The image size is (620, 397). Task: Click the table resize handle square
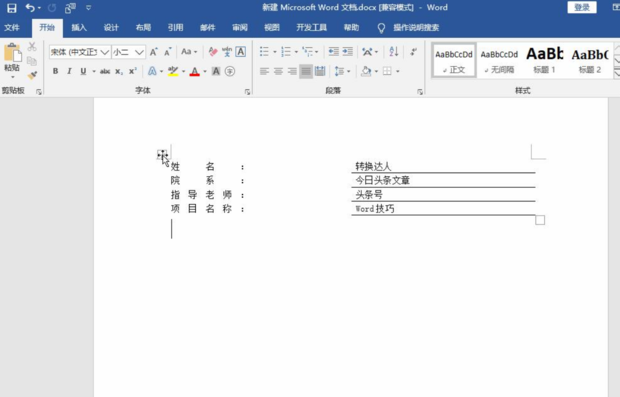click(540, 220)
